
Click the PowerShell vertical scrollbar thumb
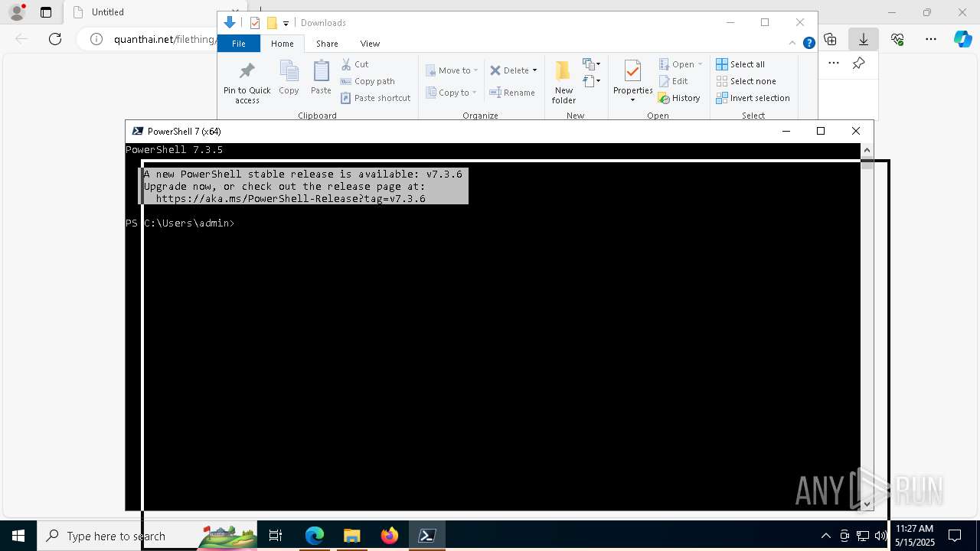867,163
